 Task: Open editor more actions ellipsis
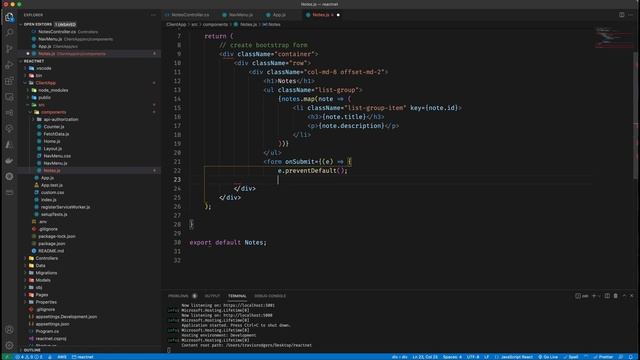[631, 15]
